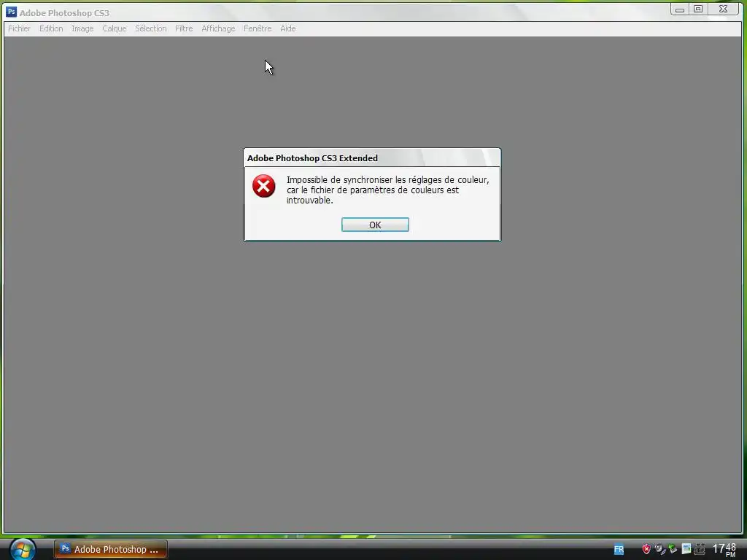Open the Image menu
The height and width of the screenshot is (560, 747).
[82, 28]
